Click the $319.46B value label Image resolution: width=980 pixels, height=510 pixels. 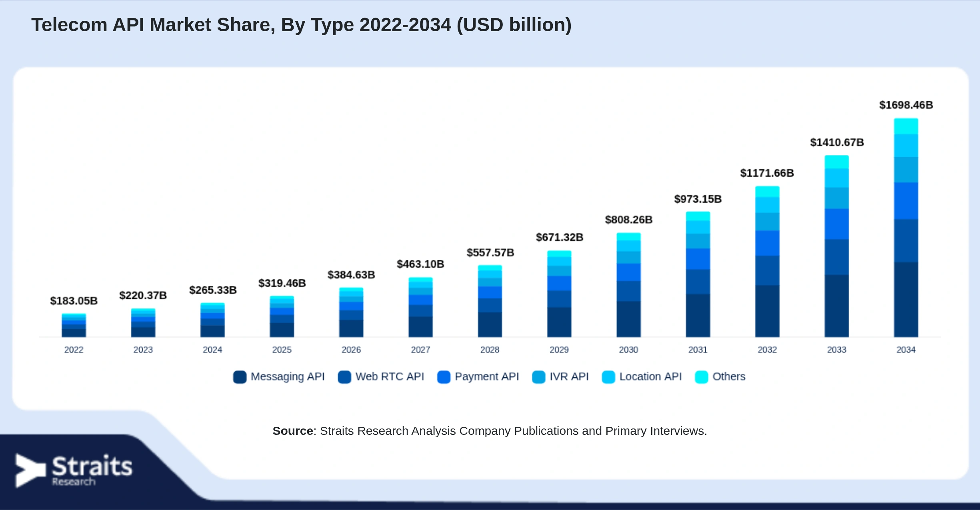(x=282, y=283)
